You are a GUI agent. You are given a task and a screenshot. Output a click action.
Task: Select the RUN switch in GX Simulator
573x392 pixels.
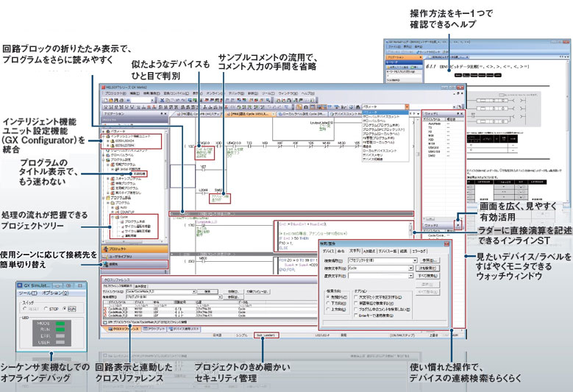pyautogui.click(x=64, y=307)
